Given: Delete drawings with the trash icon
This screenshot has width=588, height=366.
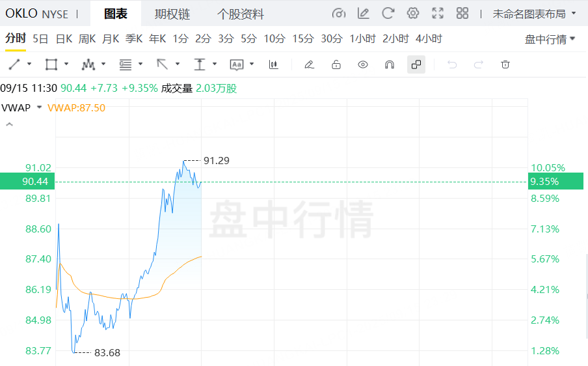Looking at the screenshot, I should 505,64.
